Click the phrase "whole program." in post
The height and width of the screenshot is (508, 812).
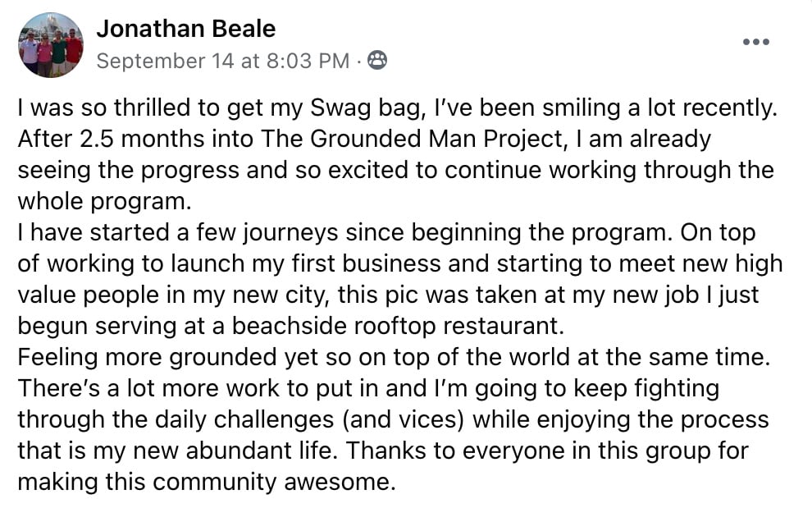click(x=105, y=201)
